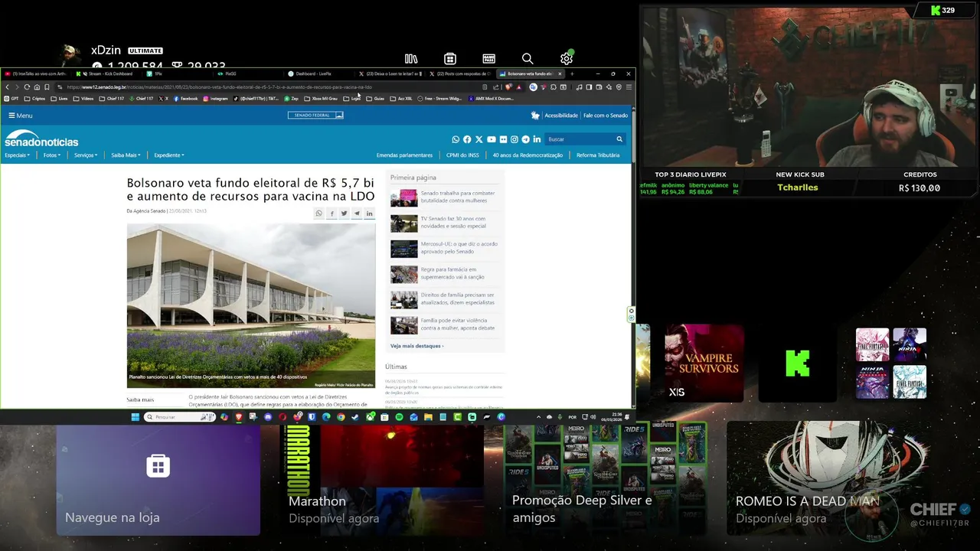Open Instagram icon in the Senado header
Image resolution: width=980 pixels, height=551 pixels.
point(514,139)
